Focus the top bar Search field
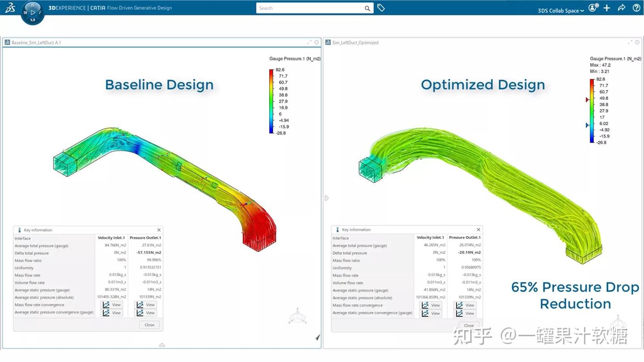The width and height of the screenshot is (644, 362). coord(310,8)
